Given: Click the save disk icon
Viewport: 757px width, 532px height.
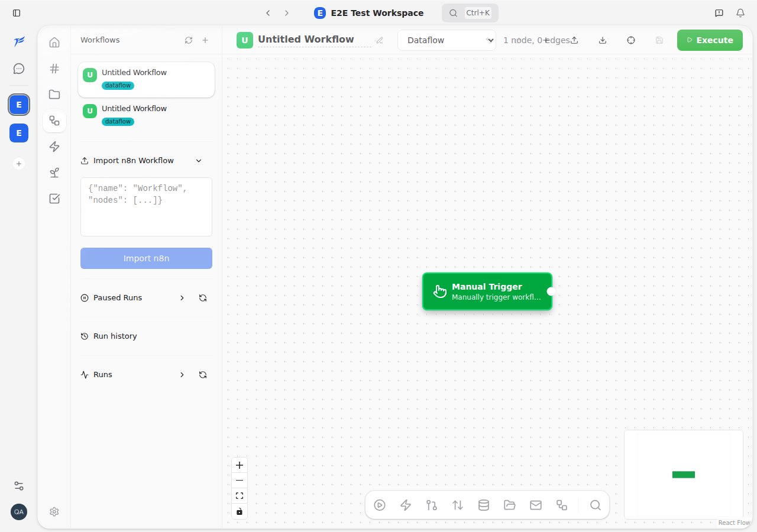Looking at the screenshot, I should [x=659, y=40].
